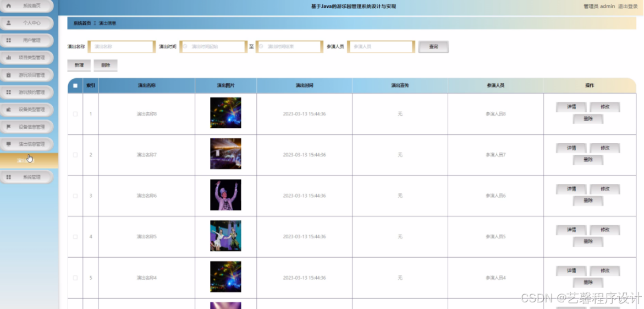Click cell text 参演人员7

[496, 155]
